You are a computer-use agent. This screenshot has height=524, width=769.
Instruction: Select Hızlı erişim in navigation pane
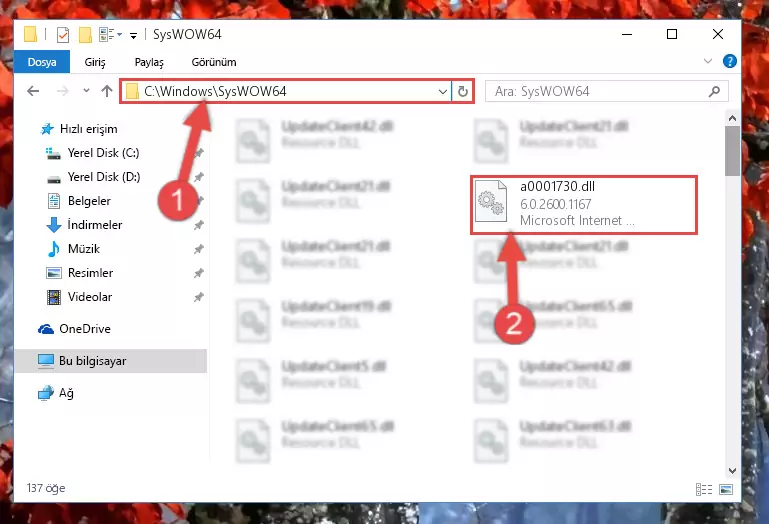pyautogui.click(x=78, y=129)
